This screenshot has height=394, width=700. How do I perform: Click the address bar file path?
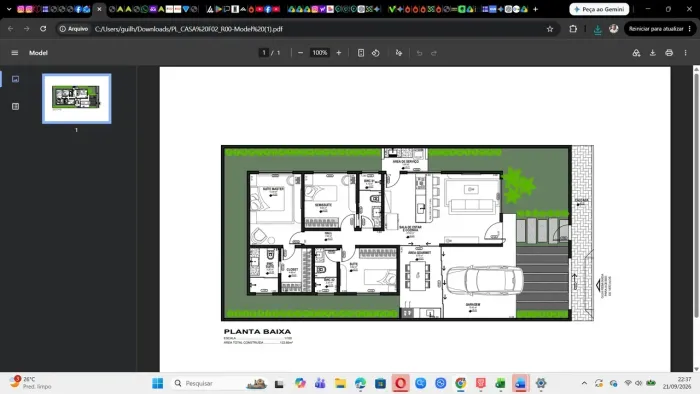[189, 29]
